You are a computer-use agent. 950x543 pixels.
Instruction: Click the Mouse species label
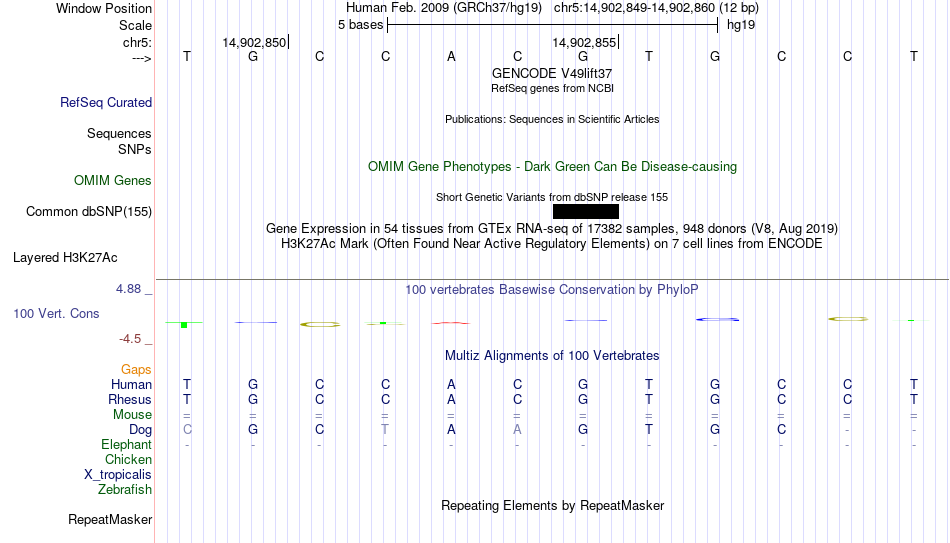coord(133,415)
